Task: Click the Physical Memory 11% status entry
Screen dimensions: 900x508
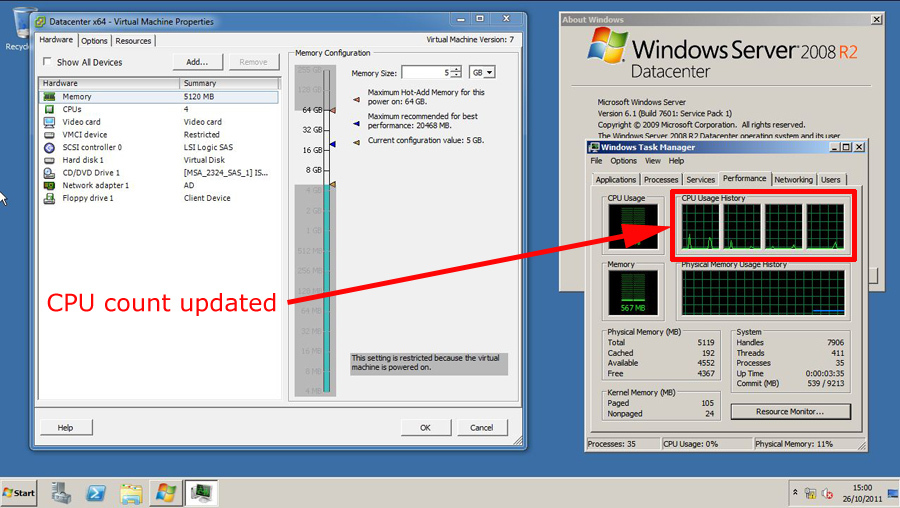Action: click(x=804, y=444)
